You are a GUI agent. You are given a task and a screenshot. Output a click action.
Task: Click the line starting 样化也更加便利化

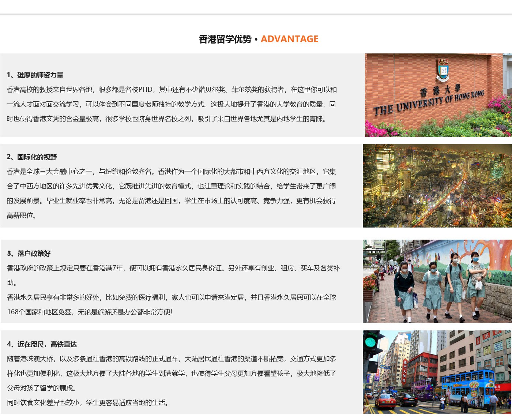[x=172, y=374]
